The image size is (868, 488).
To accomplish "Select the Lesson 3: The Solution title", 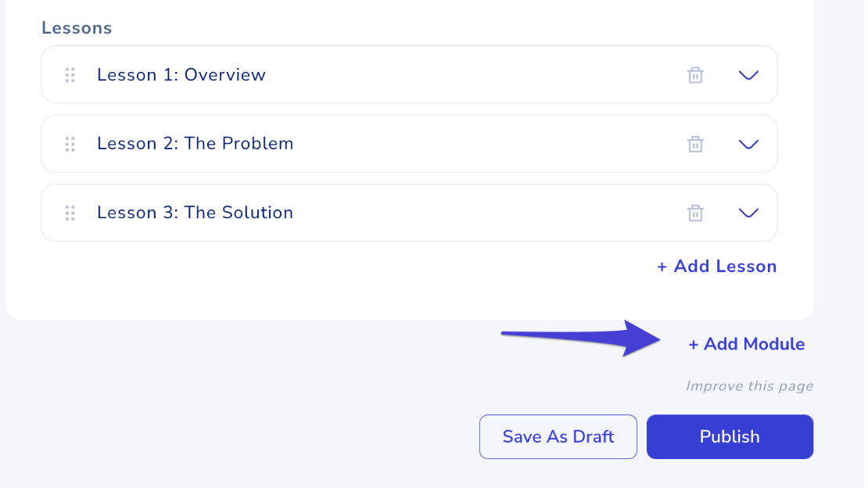I will pyautogui.click(x=195, y=212).
